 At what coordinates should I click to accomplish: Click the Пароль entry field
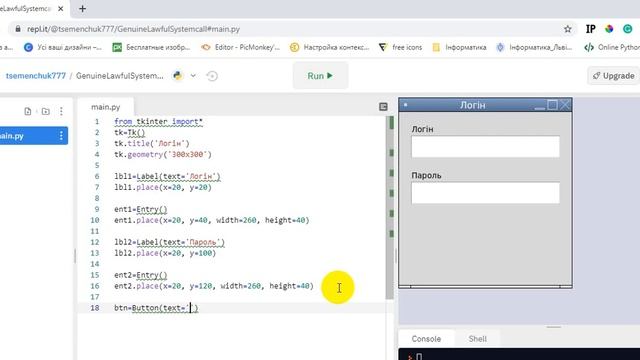(485, 193)
